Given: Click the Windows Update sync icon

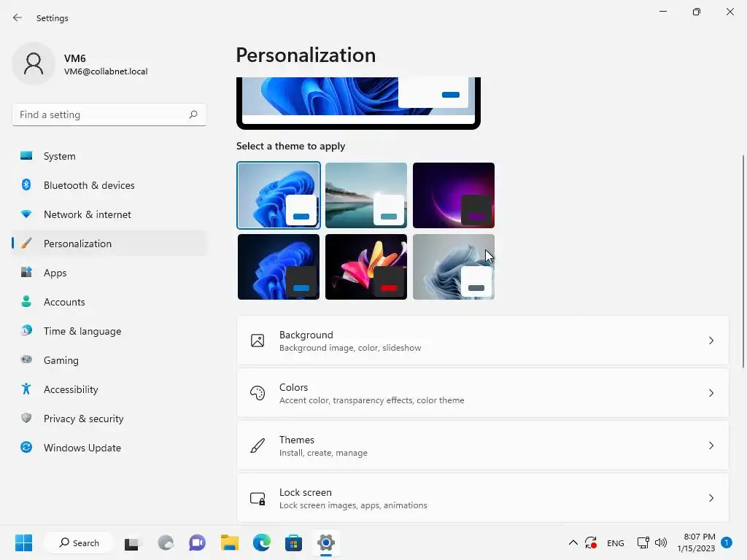Looking at the screenshot, I should (26, 447).
